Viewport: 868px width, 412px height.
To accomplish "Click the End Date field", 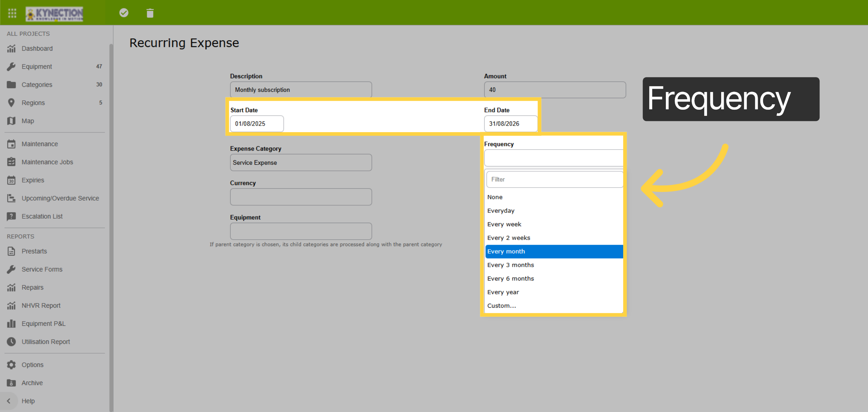I will pyautogui.click(x=511, y=124).
